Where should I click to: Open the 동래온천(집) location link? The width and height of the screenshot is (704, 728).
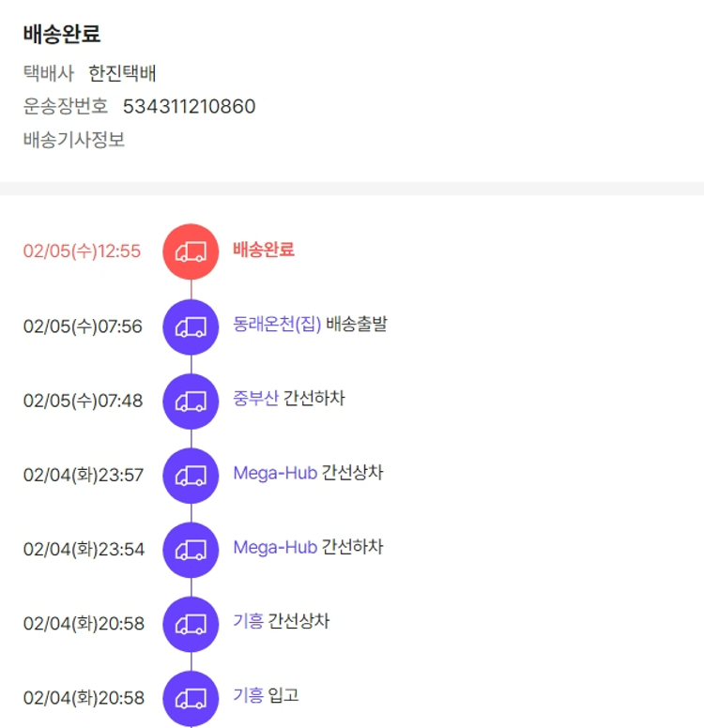(x=277, y=325)
